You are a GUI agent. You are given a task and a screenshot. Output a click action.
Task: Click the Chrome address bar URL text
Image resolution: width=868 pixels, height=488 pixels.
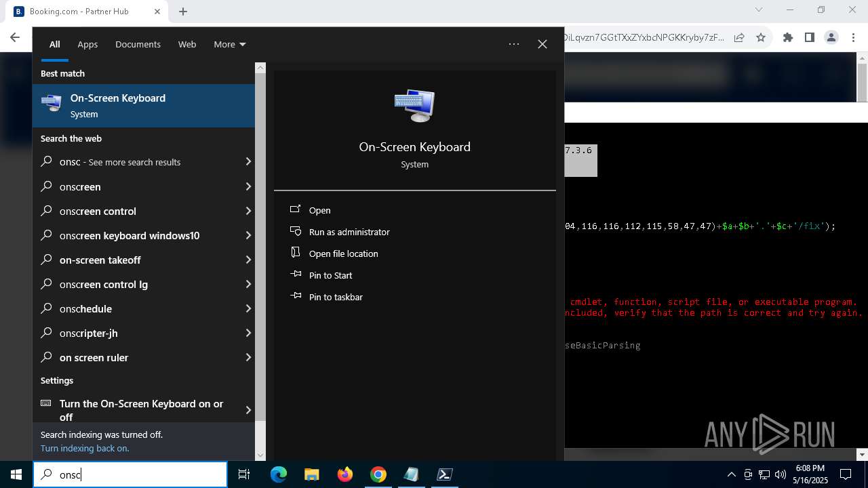pos(644,37)
